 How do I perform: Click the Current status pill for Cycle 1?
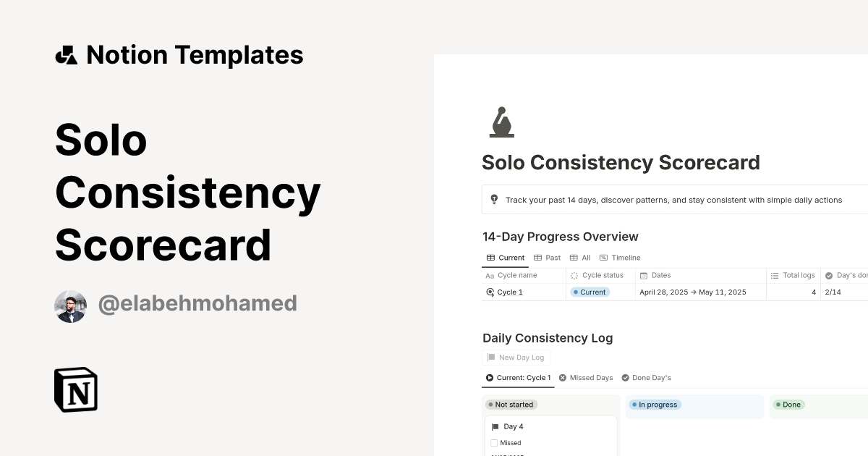(590, 292)
